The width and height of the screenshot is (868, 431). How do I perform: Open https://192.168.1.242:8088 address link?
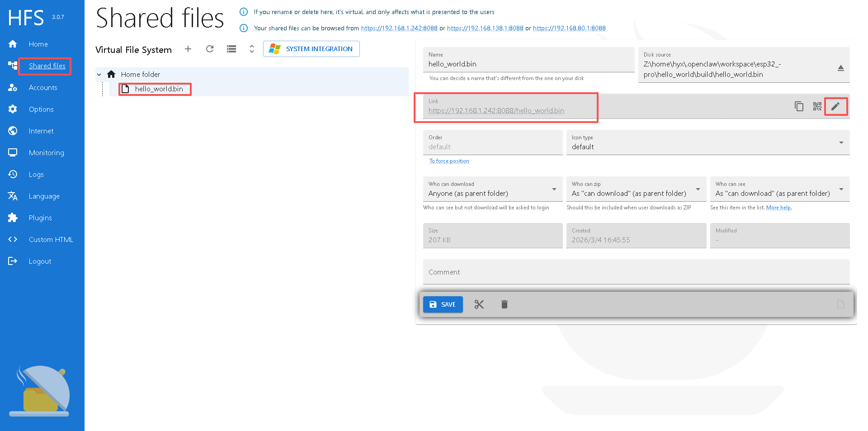(399, 28)
